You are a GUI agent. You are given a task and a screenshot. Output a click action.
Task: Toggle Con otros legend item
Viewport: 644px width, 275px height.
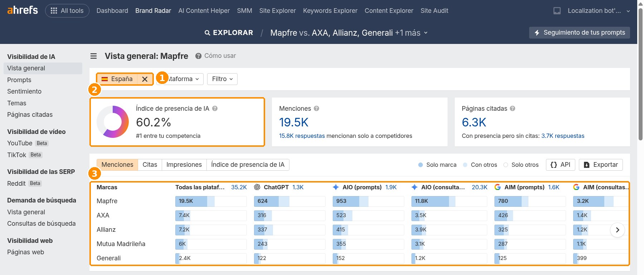[480, 165]
